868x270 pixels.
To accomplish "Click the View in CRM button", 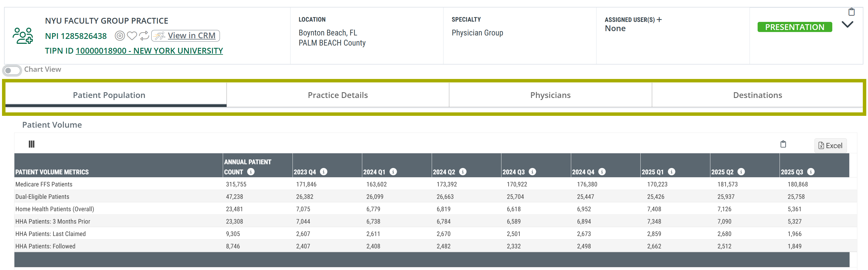I will [186, 36].
